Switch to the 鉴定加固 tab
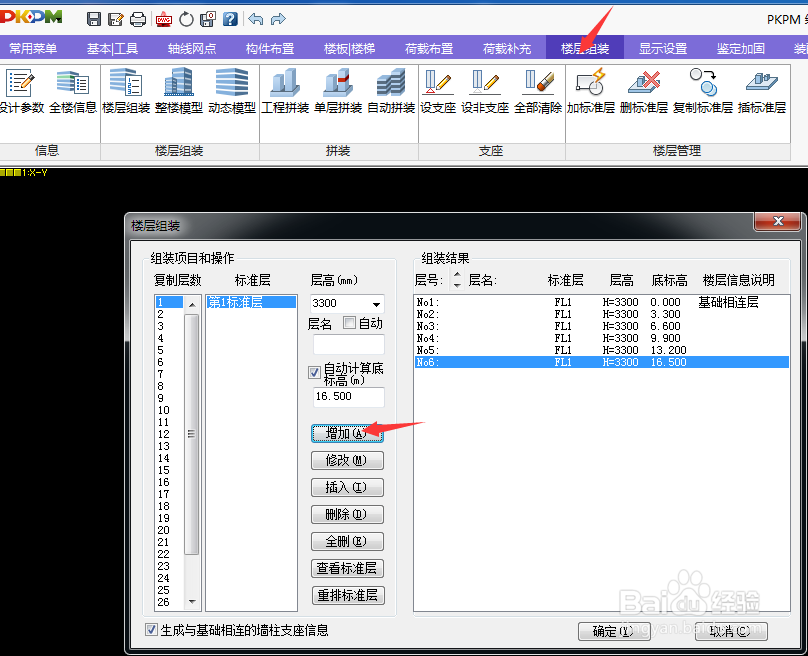The image size is (808, 656). coord(740,48)
